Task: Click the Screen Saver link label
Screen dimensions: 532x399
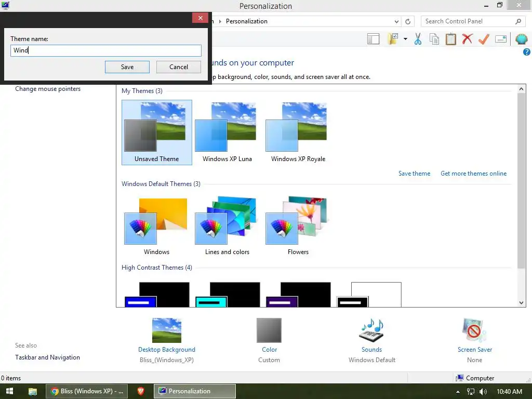Action: pyautogui.click(x=475, y=350)
